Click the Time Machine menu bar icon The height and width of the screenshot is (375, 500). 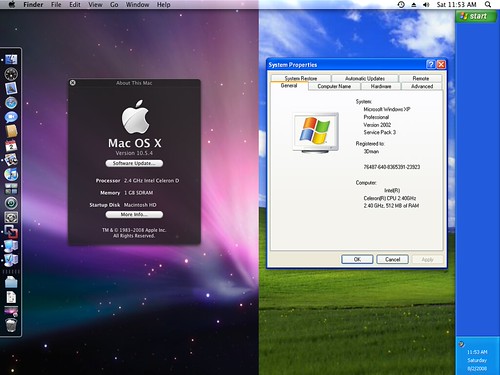(401, 5)
